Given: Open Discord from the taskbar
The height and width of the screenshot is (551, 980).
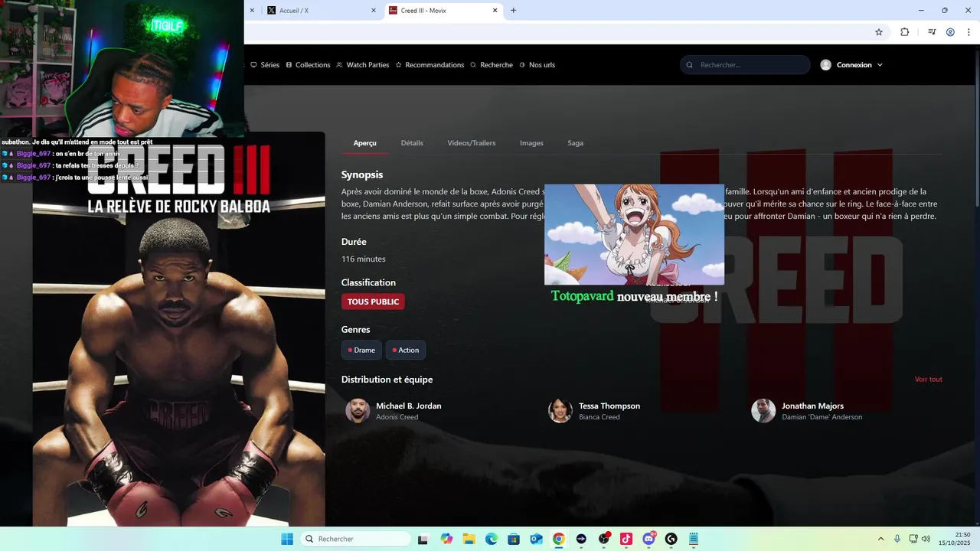Looking at the screenshot, I should click(x=649, y=539).
